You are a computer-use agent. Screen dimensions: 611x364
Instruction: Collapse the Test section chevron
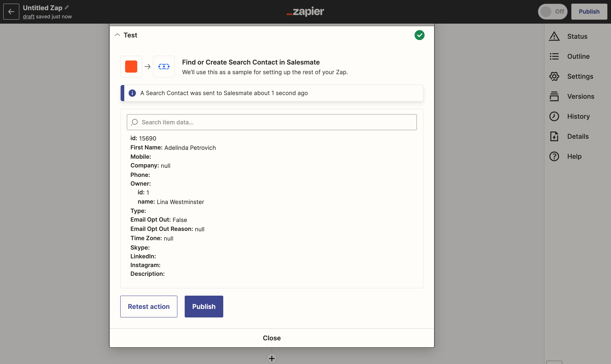(117, 35)
